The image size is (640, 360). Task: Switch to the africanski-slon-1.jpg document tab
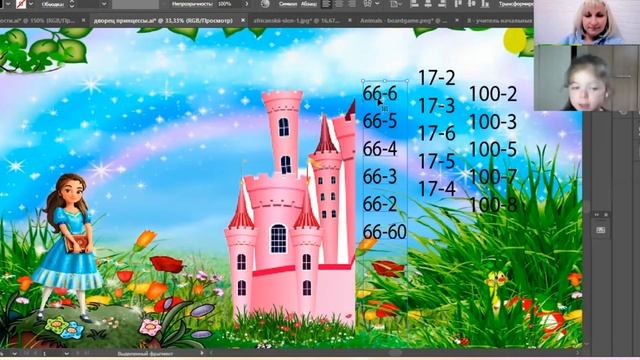pos(297,20)
